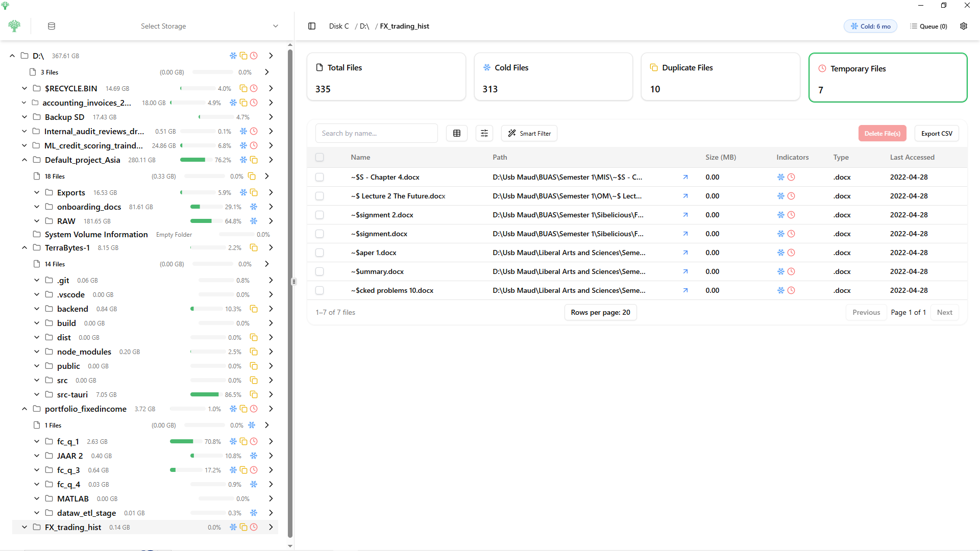
Task: Click the clock temporary-files icon on $RECYCLE.BIN
Action: click(x=254, y=88)
